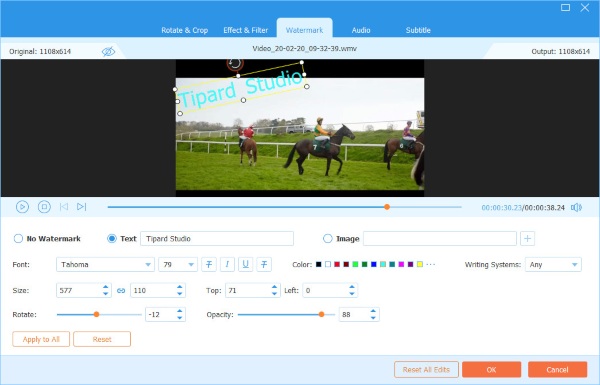The width and height of the screenshot is (600, 385).
Task: Toggle italic text formatting
Action: pyautogui.click(x=227, y=264)
